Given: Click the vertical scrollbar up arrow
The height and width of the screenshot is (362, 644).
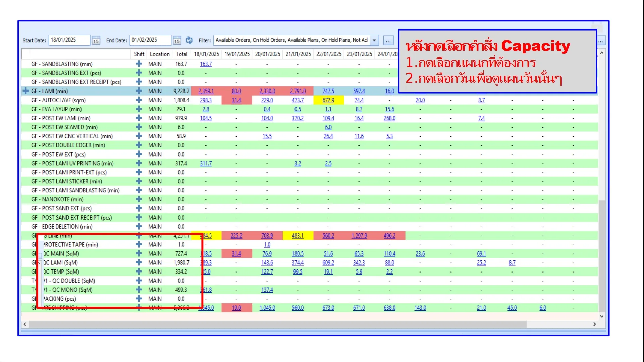Looking at the screenshot, I should click(602, 53).
